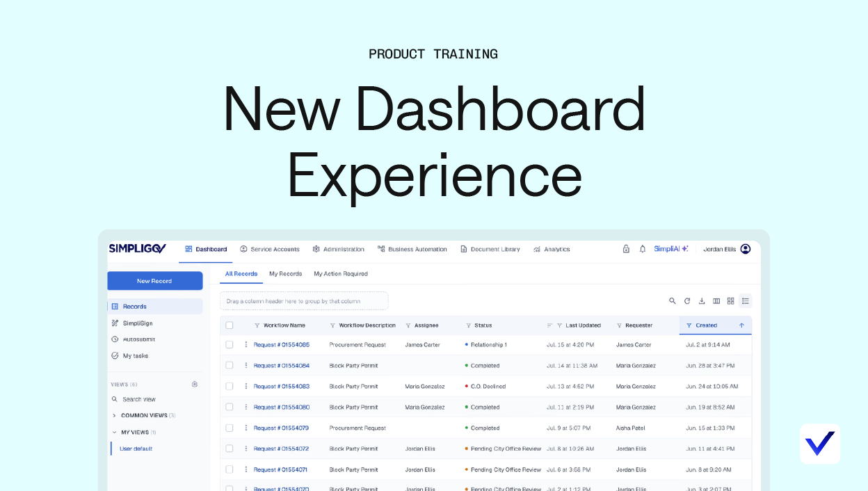Switch to list view icon

point(746,301)
